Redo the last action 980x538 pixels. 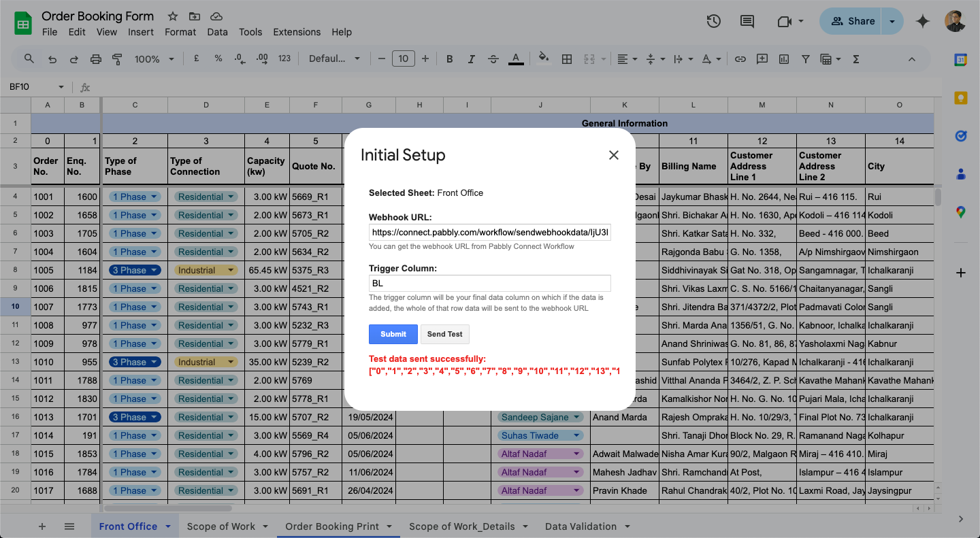pos(73,59)
